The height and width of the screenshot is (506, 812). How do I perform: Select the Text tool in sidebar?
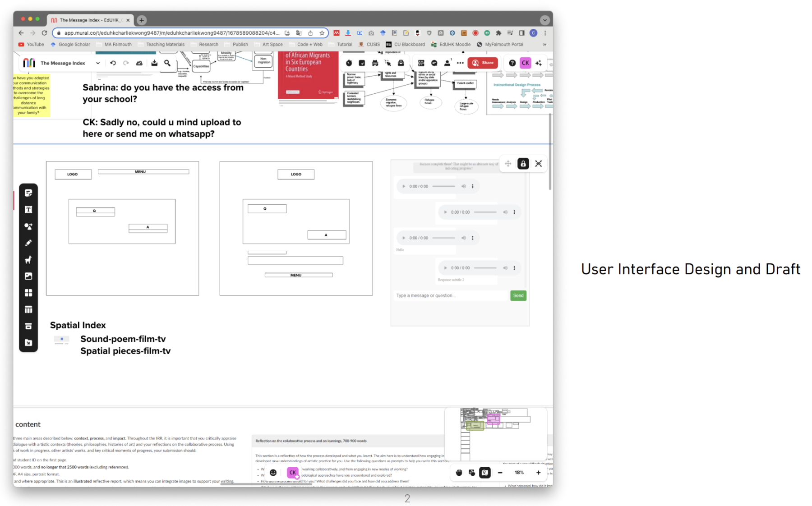coord(28,210)
